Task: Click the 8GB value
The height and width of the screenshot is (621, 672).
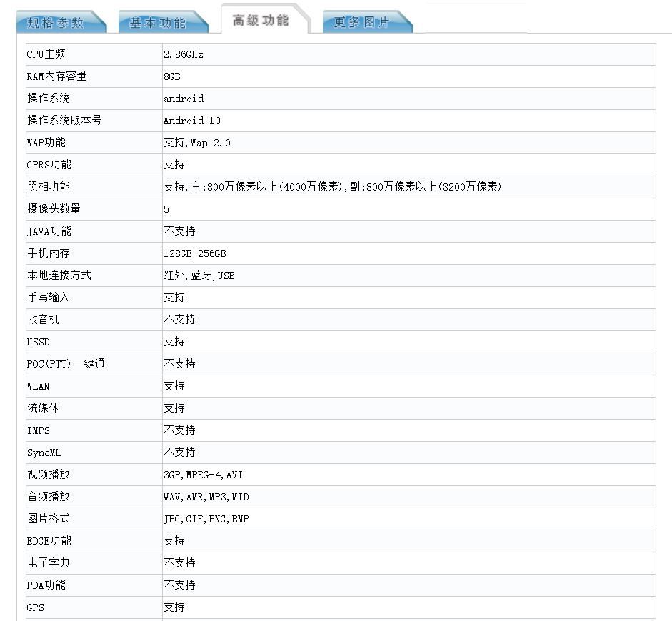Action: 172,76
